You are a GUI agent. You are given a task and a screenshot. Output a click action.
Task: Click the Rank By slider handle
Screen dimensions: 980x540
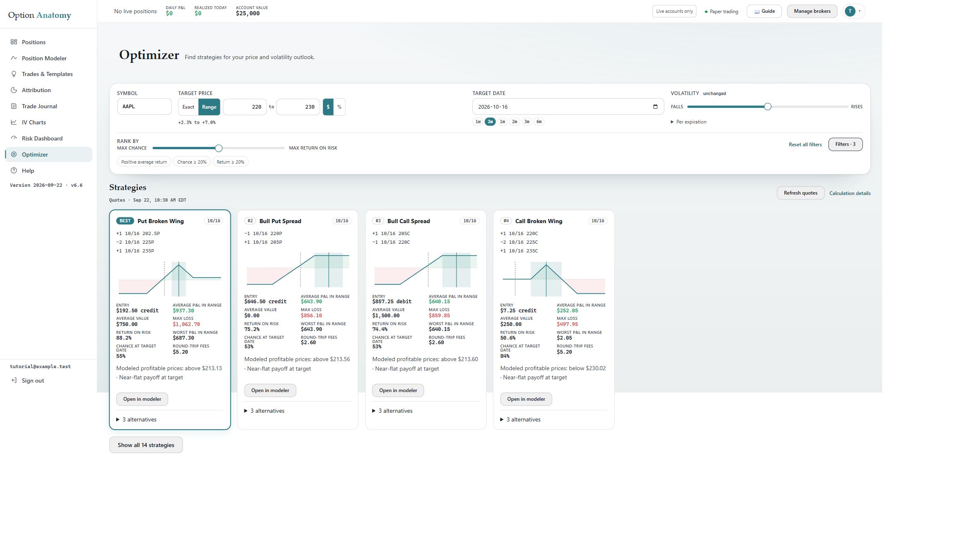coord(219,148)
